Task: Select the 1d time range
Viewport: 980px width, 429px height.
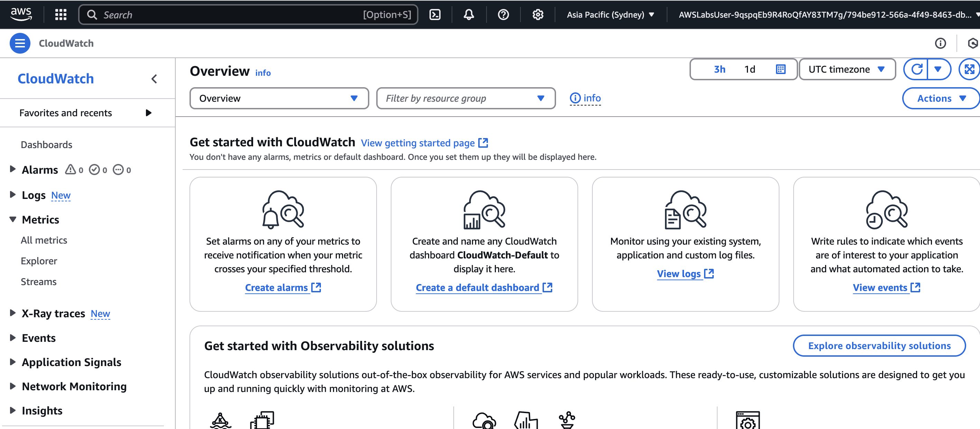Action: tap(749, 69)
